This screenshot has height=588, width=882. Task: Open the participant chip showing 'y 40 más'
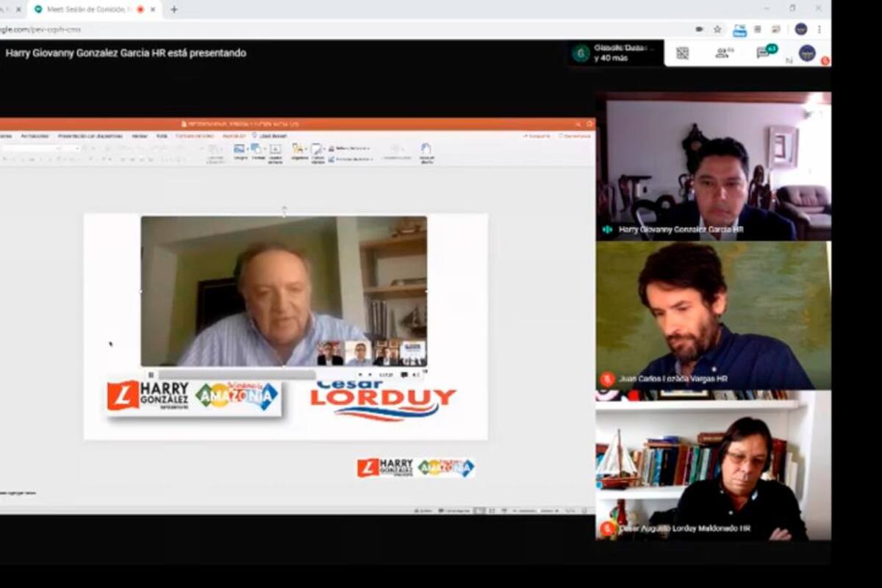point(615,53)
